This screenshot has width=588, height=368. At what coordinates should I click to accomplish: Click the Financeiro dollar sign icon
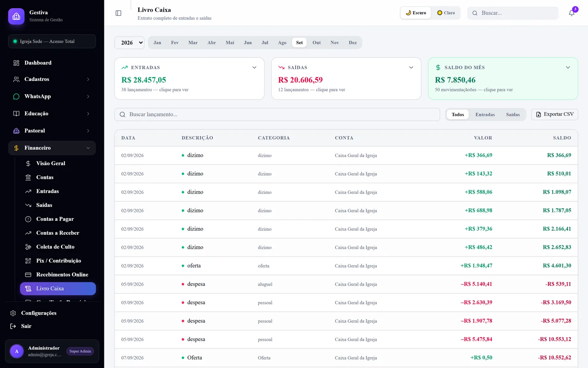16,148
